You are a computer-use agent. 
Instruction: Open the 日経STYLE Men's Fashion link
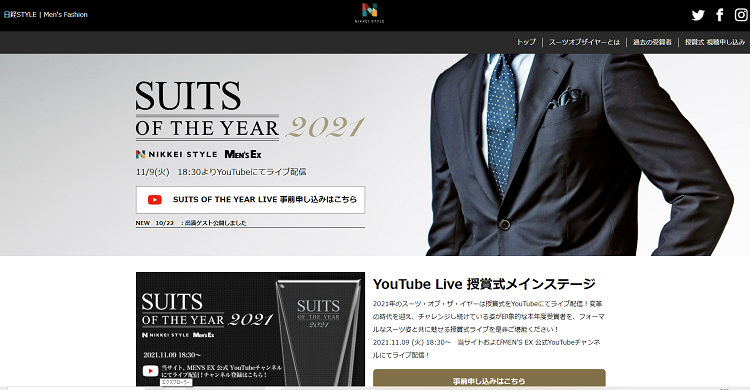click(x=45, y=14)
